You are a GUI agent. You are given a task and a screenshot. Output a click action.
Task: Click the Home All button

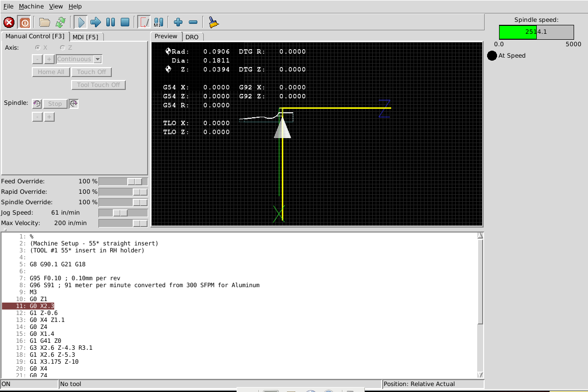tap(51, 72)
